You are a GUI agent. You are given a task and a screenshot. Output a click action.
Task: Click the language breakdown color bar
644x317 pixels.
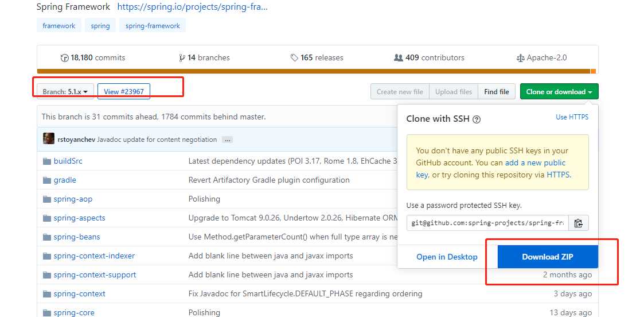[316, 71]
